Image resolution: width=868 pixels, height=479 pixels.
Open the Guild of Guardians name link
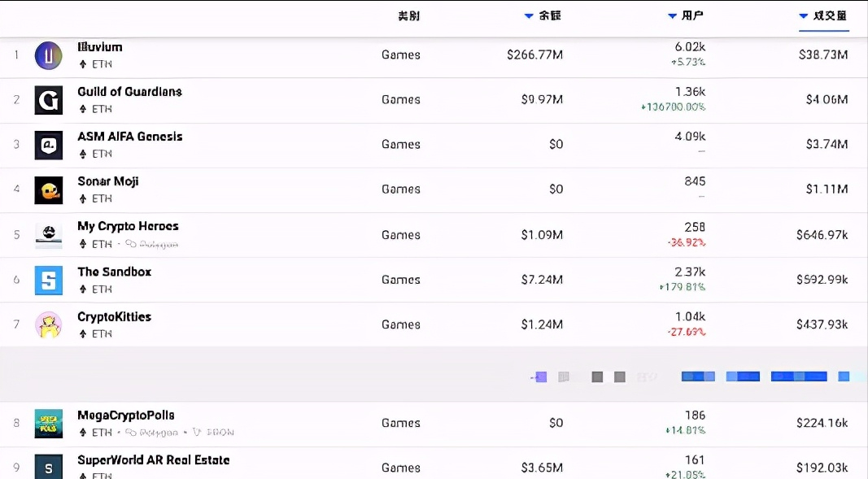(x=129, y=92)
